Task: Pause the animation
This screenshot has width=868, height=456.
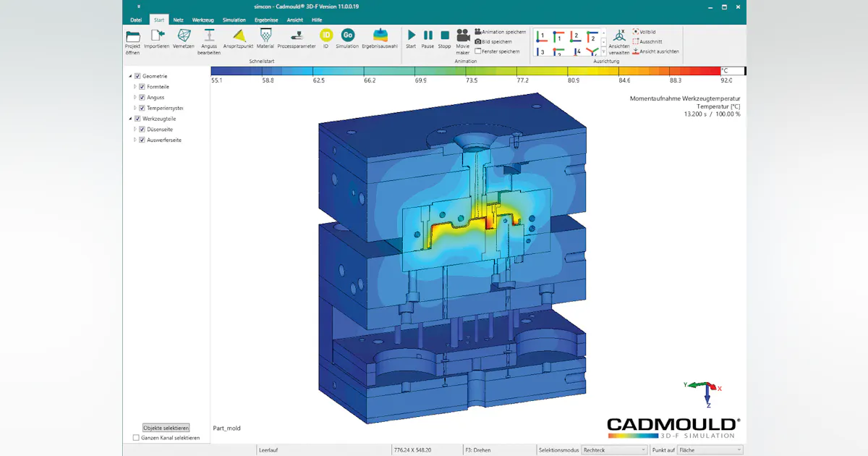Action: 427,39
